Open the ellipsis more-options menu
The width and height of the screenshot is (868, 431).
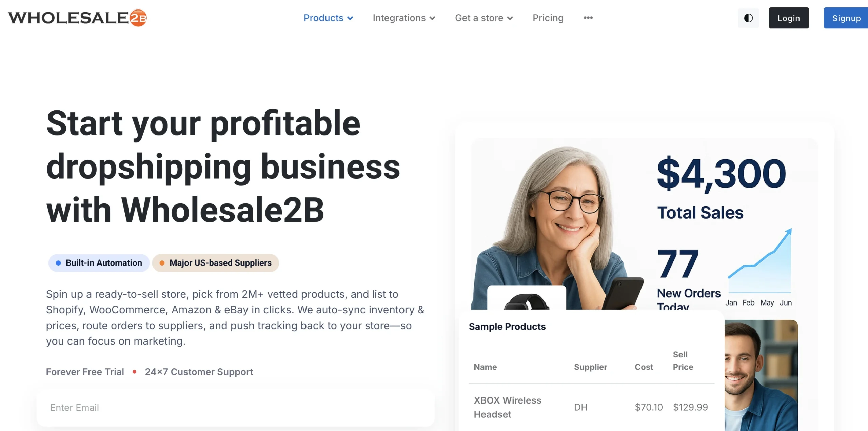tap(588, 18)
